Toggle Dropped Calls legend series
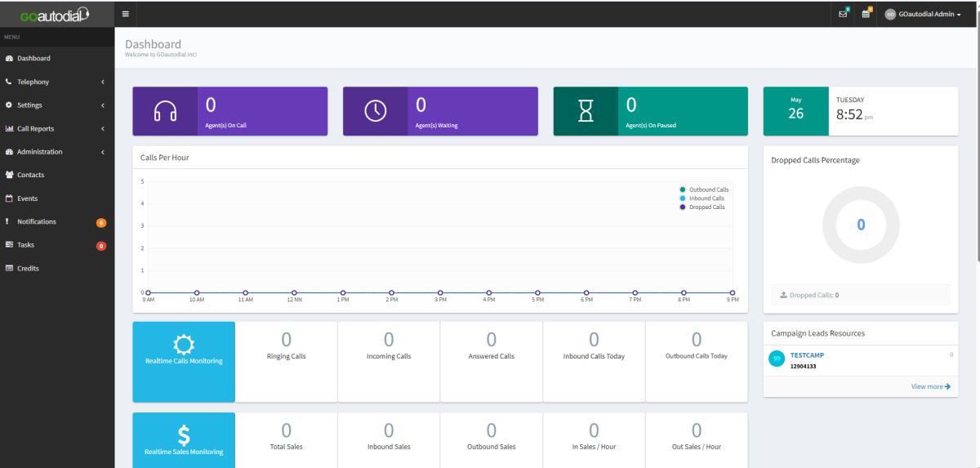 coord(702,207)
